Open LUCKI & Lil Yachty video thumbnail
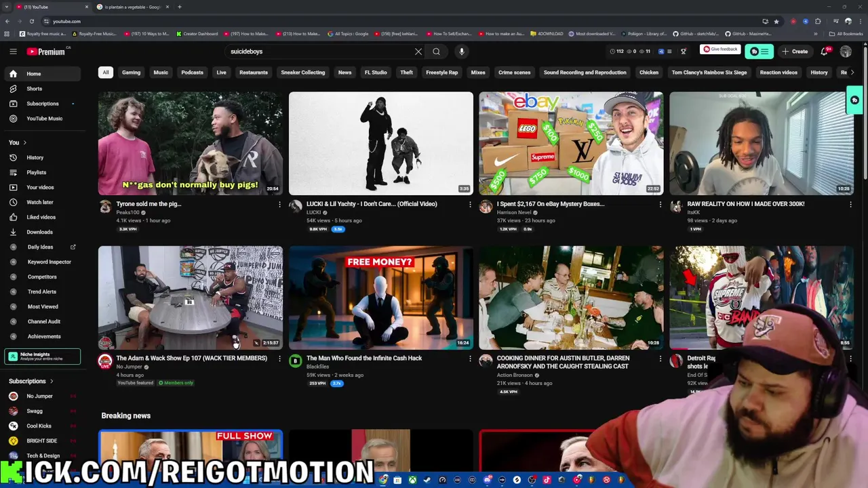This screenshot has width=868, height=488. (381, 143)
